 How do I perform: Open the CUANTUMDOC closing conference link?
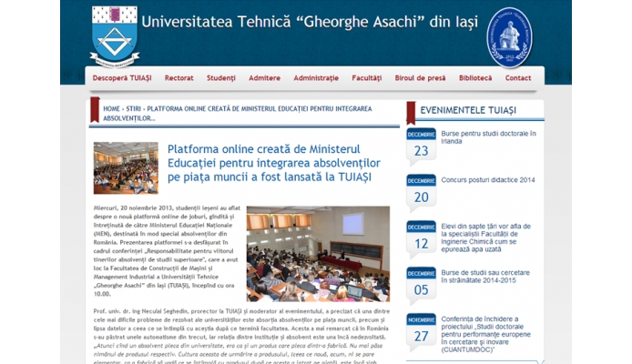(x=485, y=334)
